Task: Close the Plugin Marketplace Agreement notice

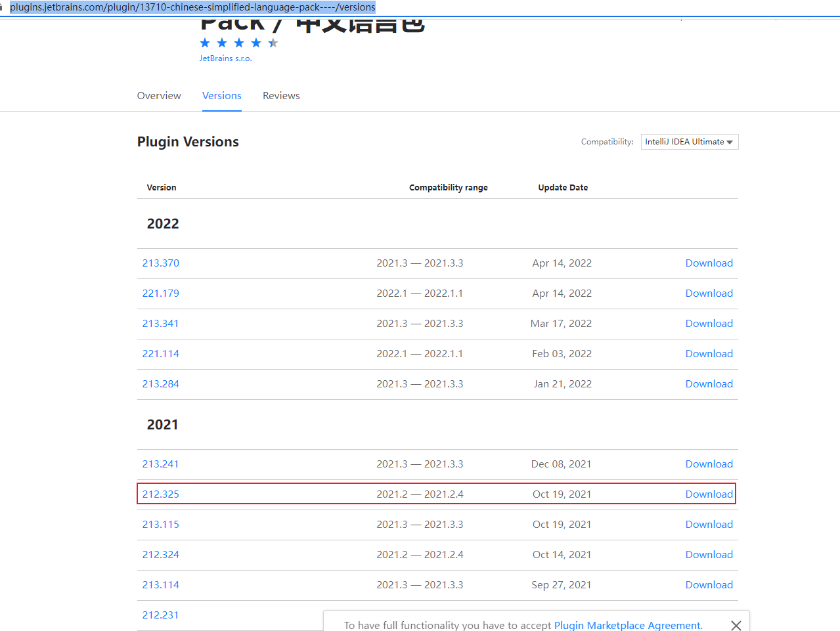Action: tap(736, 625)
